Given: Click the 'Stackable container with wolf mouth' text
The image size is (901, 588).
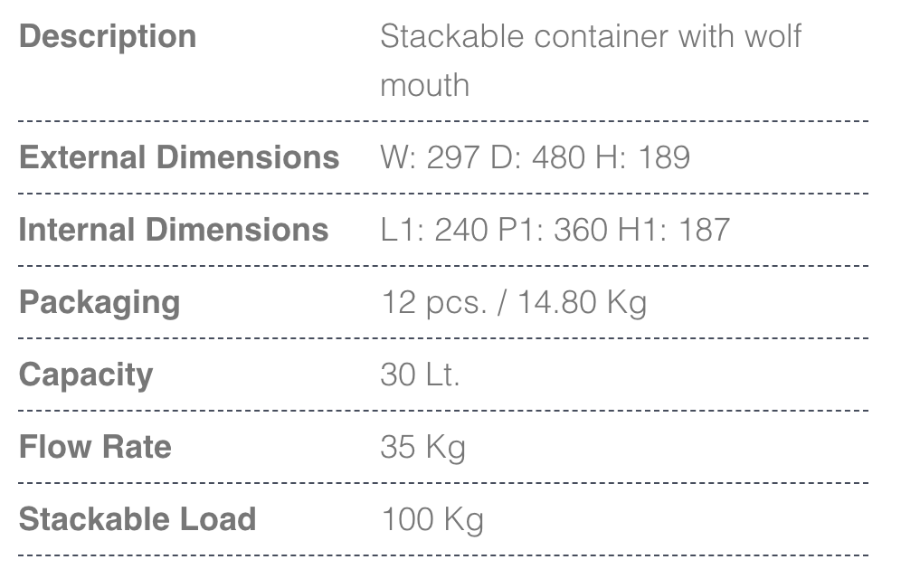Looking at the screenshot, I should coord(590,38).
